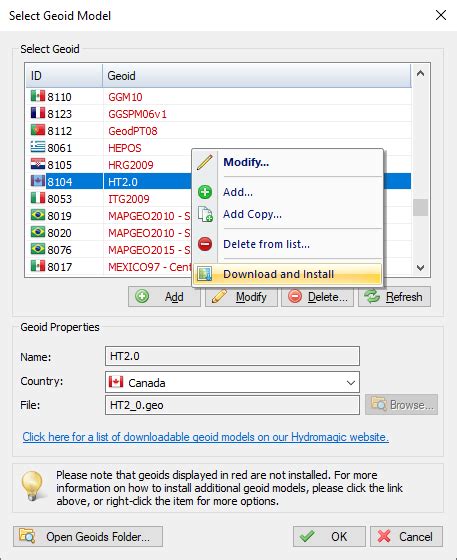Click the Open Geoids Folder button

[x=88, y=536]
